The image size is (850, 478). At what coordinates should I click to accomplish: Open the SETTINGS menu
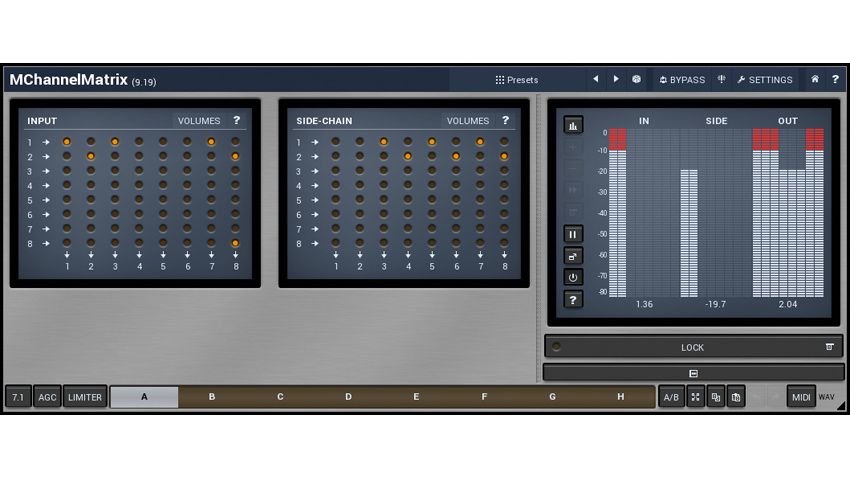point(765,80)
